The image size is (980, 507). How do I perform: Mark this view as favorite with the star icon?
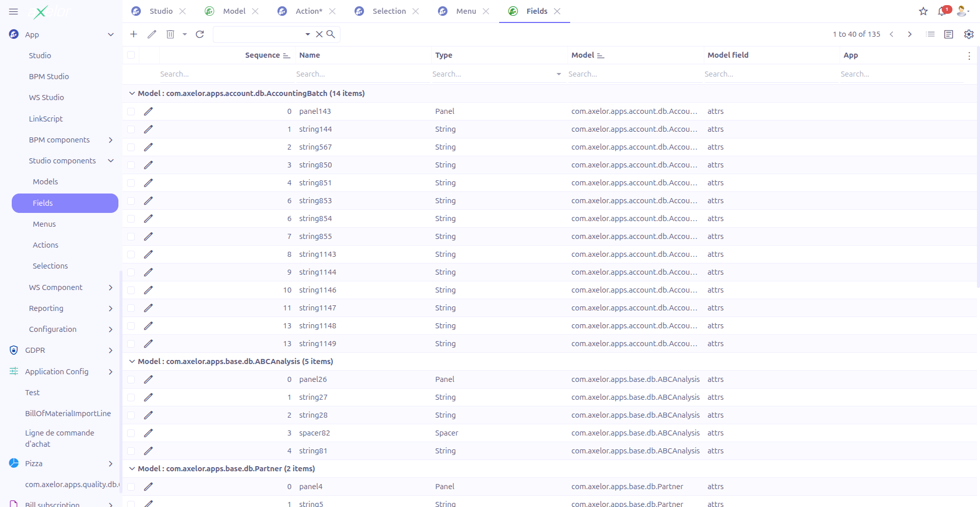point(923,11)
